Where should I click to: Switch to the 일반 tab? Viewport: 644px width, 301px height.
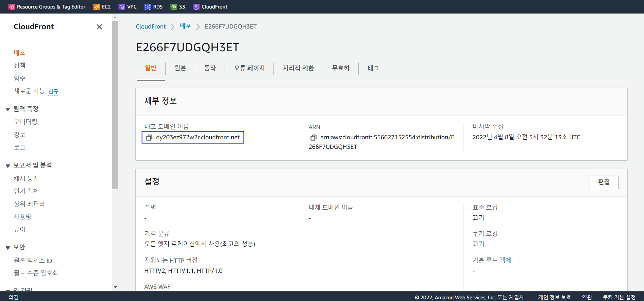tap(151, 68)
